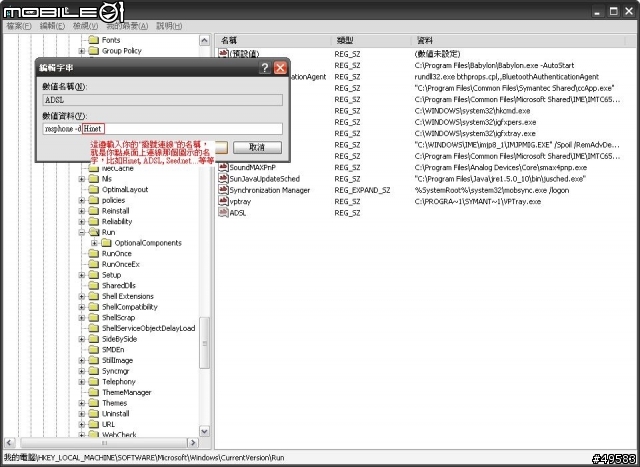Select the Themes tree item

114,403
